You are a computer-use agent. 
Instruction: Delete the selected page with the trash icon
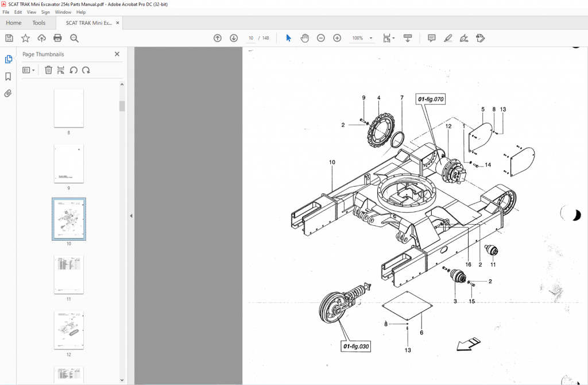click(48, 70)
